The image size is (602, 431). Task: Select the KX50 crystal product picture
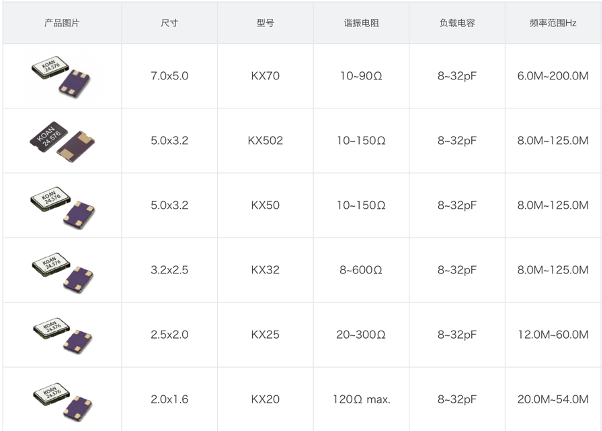(62, 206)
